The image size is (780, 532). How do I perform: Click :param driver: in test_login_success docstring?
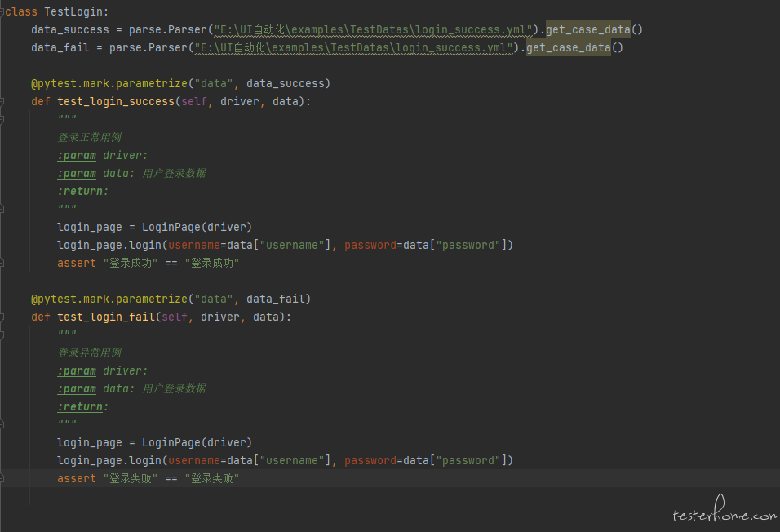click(x=103, y=155)
